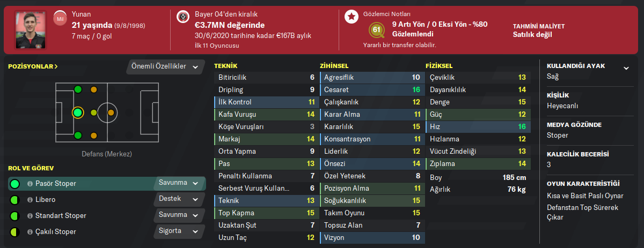Click the scout notes star icon
The image size is (644, 248).
pyautogui.click(x=352, y=18)
